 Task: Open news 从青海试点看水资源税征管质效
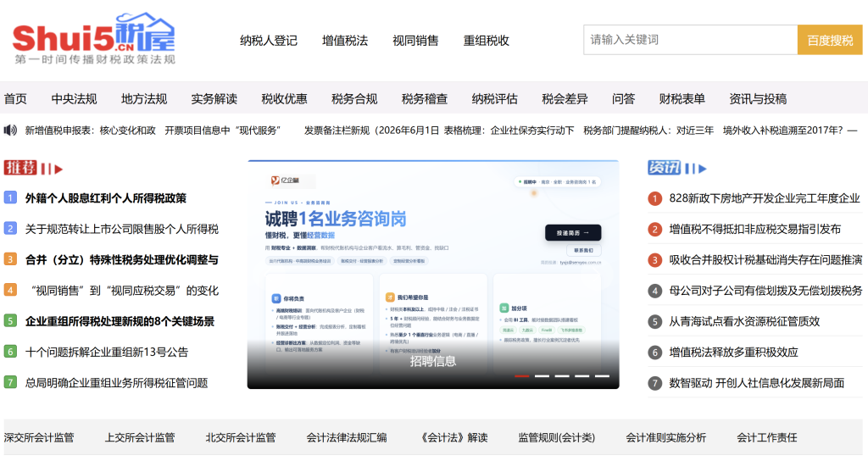[x=744, y=321]
